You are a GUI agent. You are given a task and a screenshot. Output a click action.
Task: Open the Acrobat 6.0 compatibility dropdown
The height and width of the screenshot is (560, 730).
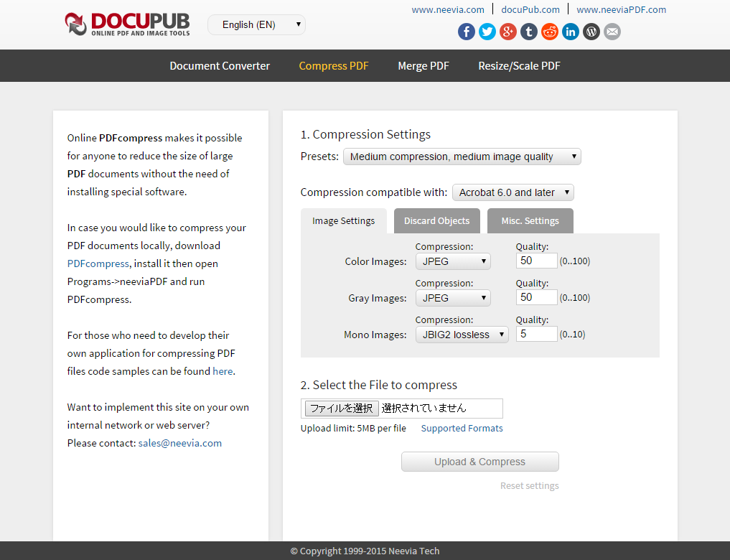(513, 192)
